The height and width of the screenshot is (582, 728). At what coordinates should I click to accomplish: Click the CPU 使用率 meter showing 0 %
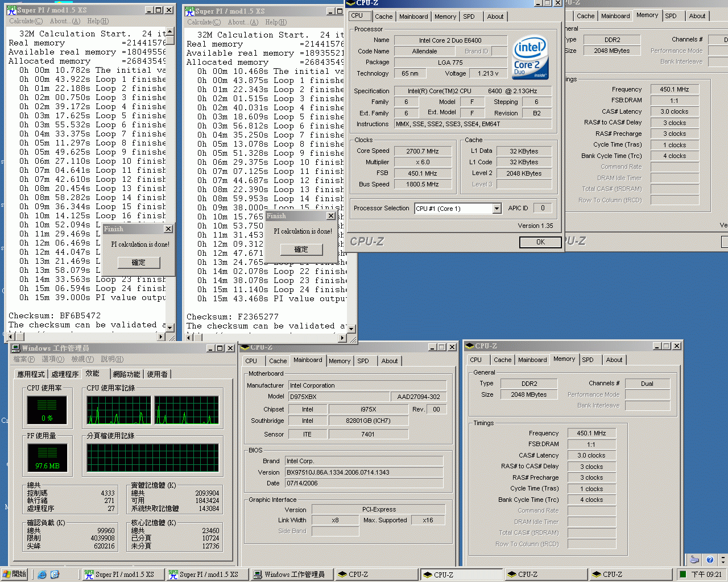pyautogui.click(x=47, y=409)
